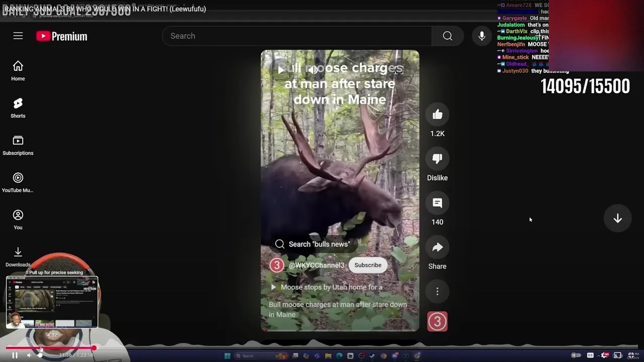Go to Shorts in the sidebar
The height and width of the screenshot is (362, 644).
pos(18,108)
